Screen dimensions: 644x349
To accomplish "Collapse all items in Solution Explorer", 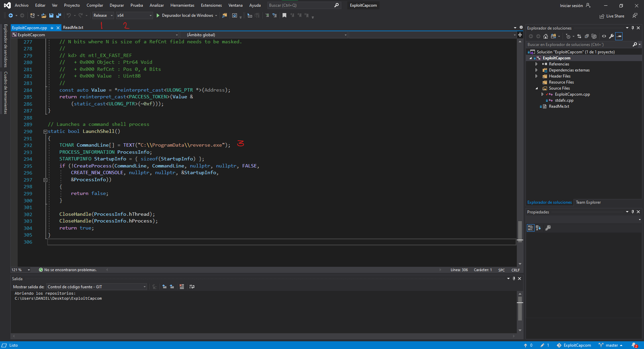I will (587, 36).
